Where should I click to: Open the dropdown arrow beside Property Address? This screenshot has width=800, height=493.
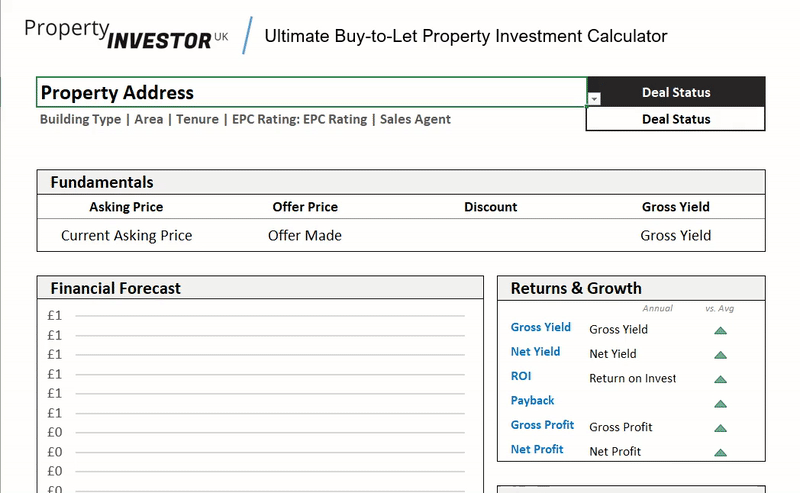click(594, 99)
